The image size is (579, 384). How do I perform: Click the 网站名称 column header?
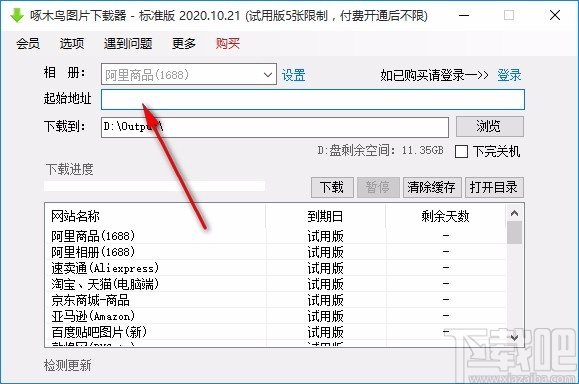pyautogui.click(x=155, y=216)
